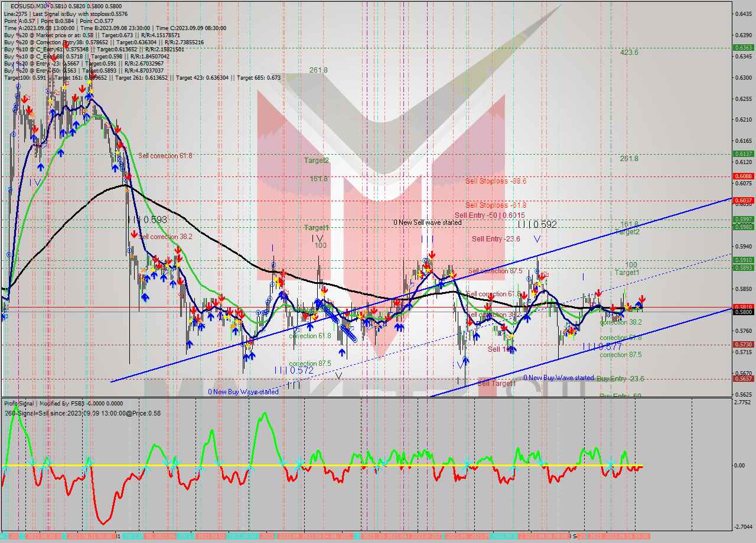Click the 0.6137 green price tag
756x543 pixels.
742,153
